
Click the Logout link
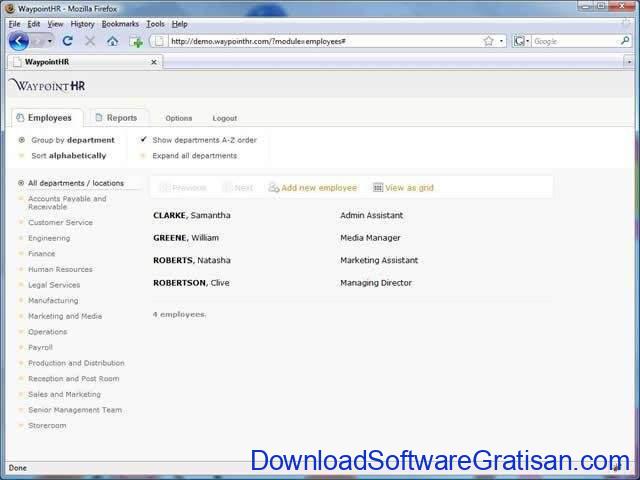[224, 118]
